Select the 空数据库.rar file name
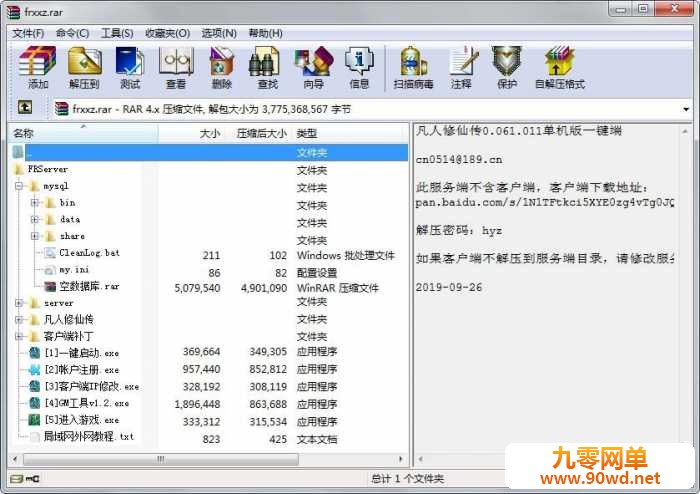700x494 pixels. tap(89, 286)
